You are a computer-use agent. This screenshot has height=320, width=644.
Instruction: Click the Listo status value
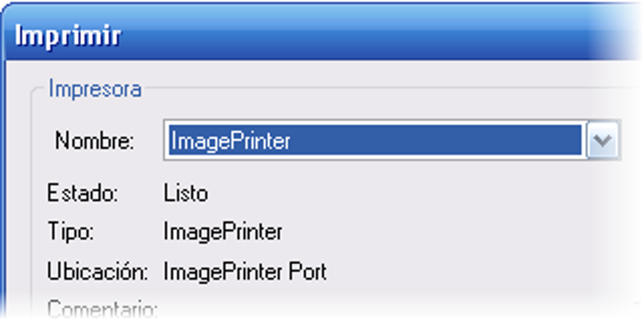185,193
